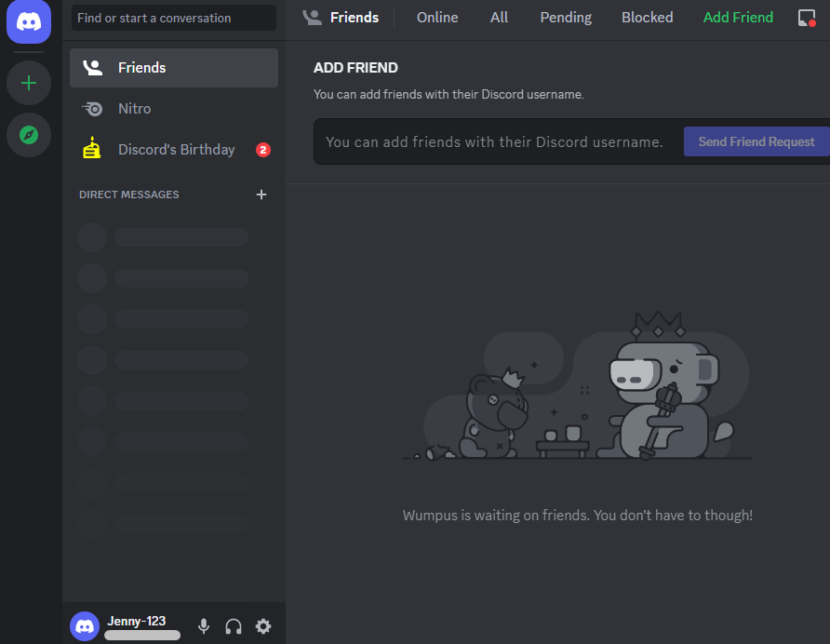Click Send Friend Request button
Image resolution: width=830 pixels, height=644 pixels.
[x=756, y=141]
